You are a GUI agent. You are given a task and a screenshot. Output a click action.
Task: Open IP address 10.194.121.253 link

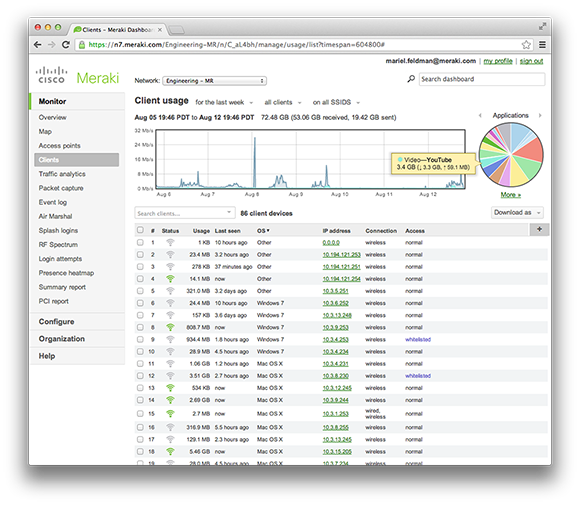click(341, 255)
